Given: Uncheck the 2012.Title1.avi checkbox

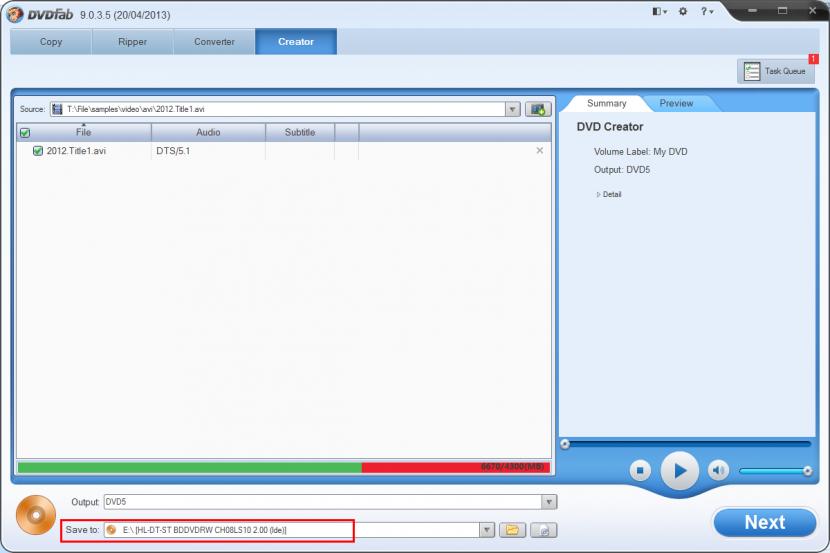Looking at the screenshot, I should (x=38, y=151).
